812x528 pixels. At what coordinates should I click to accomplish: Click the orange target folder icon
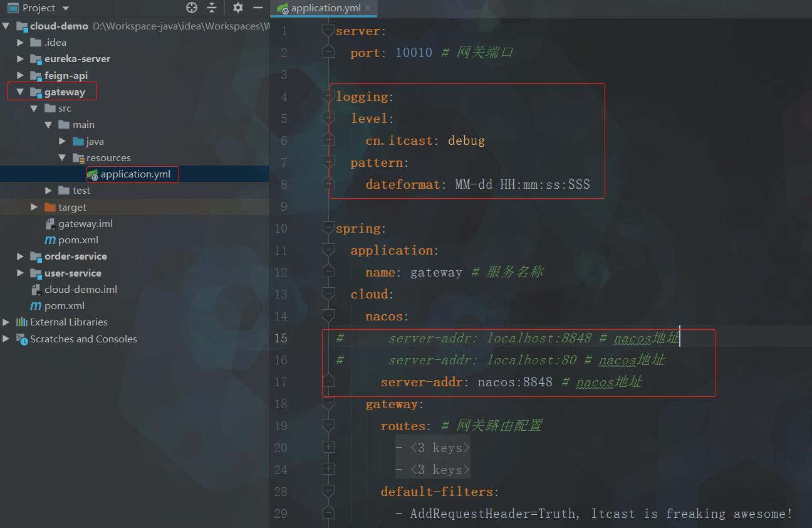tap(49, 207)
